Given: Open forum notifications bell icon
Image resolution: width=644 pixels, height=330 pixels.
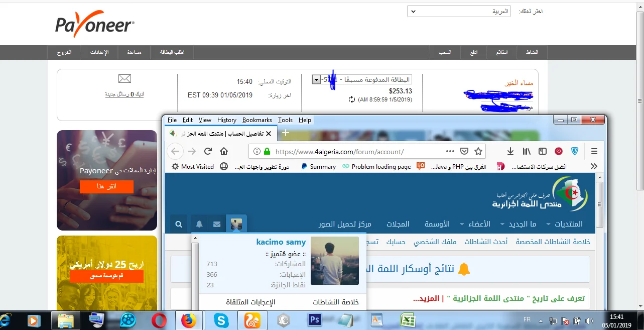Looking at the screenshot, I should (199, 224).
